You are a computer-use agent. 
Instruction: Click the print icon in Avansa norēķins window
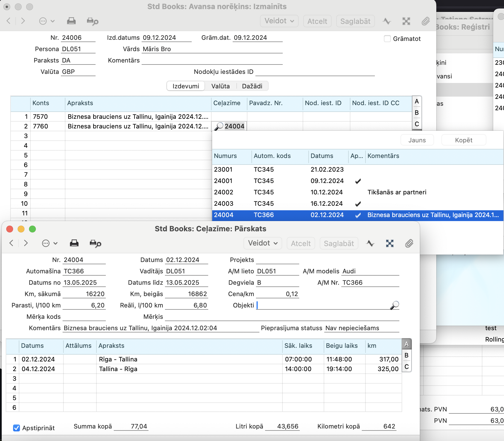(71, 21)
